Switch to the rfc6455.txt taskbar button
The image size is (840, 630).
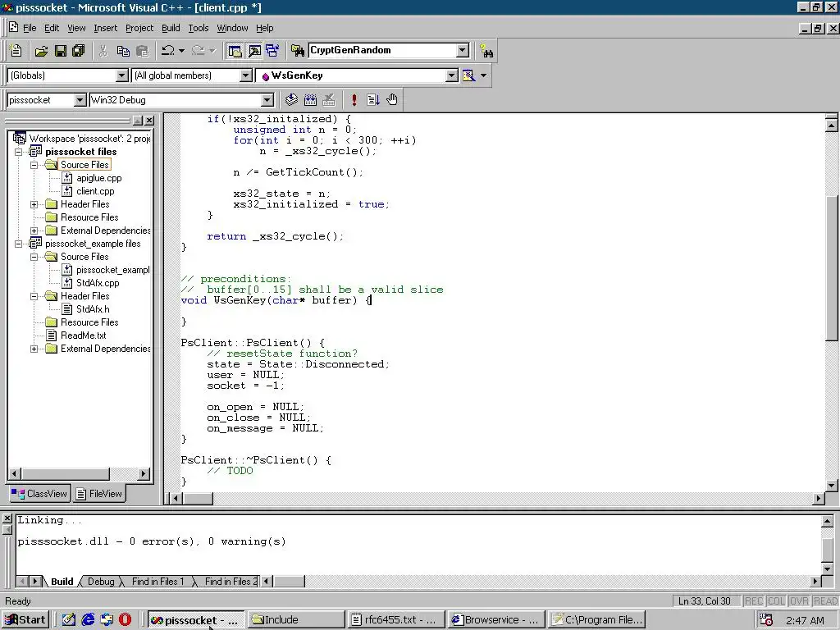(396, 620)
